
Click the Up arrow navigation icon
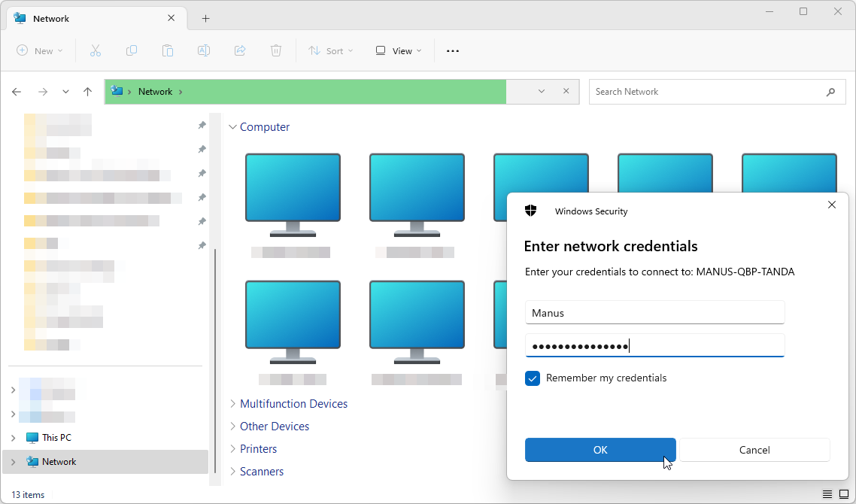(87, 92)
